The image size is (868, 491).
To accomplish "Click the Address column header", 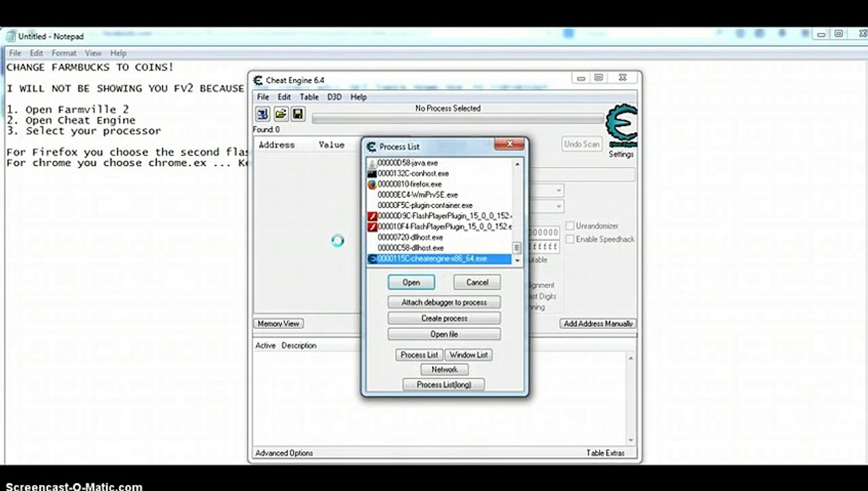I will click(276, 145).
